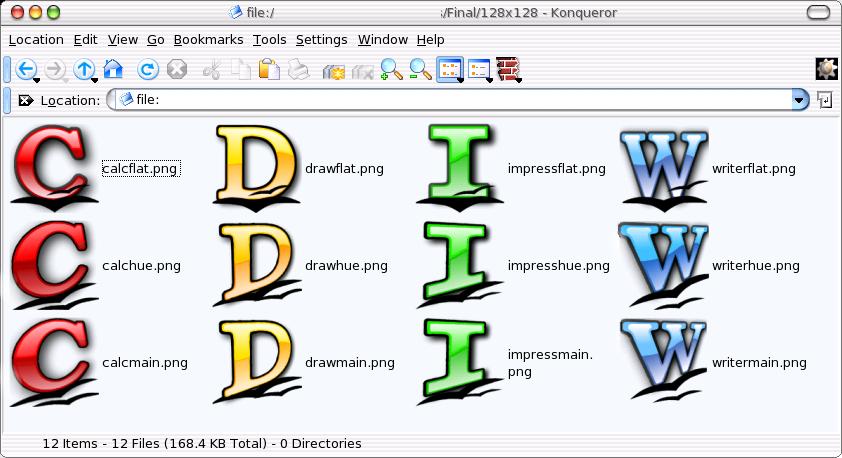Click the status bar items summary
Viewport: 842px width, 458px height.
click(202, 444)
